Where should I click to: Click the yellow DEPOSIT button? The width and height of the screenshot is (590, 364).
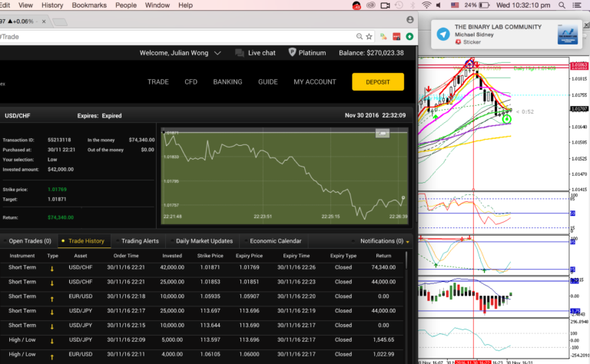click(378, 82)
